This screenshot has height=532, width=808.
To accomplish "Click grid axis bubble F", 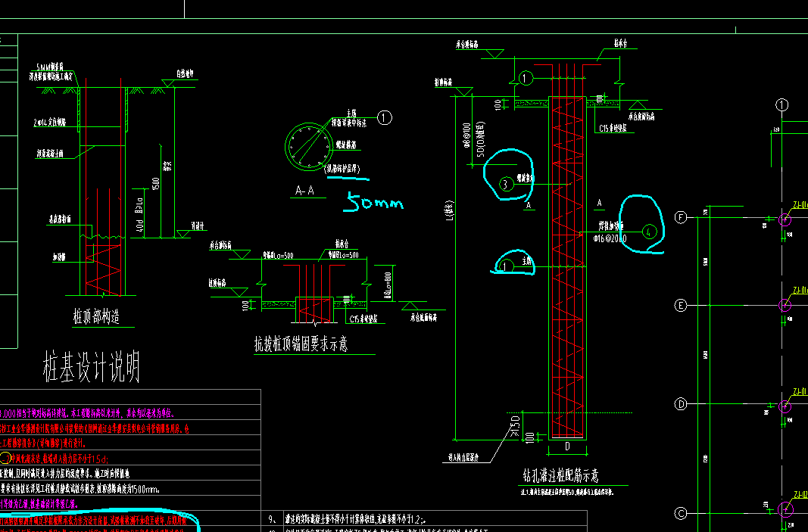I will (681, 217).
